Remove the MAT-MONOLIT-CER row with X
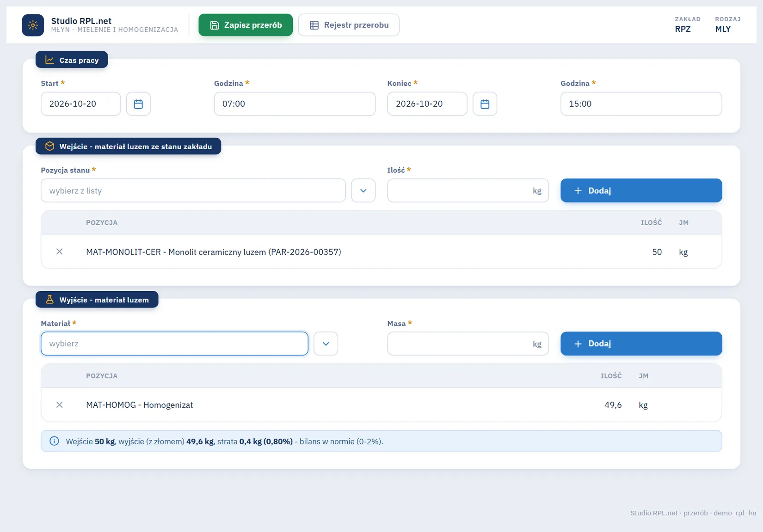763x532 pixels. click(x=59, y=252)
